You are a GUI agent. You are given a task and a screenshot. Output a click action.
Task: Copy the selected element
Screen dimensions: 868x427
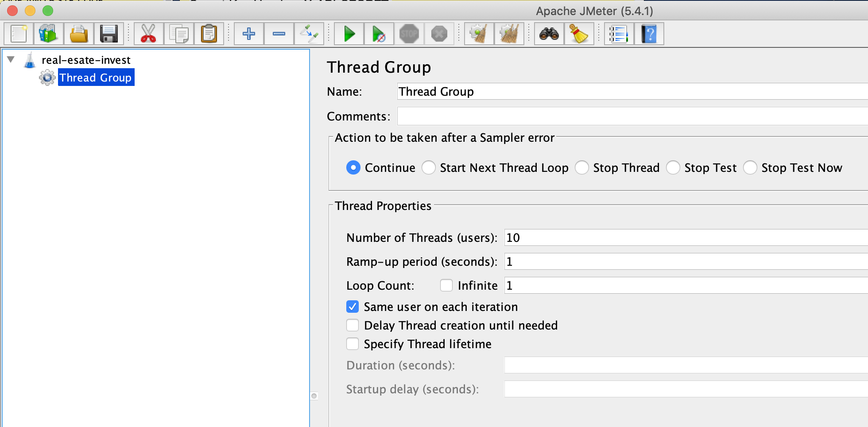tap(179, 34)
